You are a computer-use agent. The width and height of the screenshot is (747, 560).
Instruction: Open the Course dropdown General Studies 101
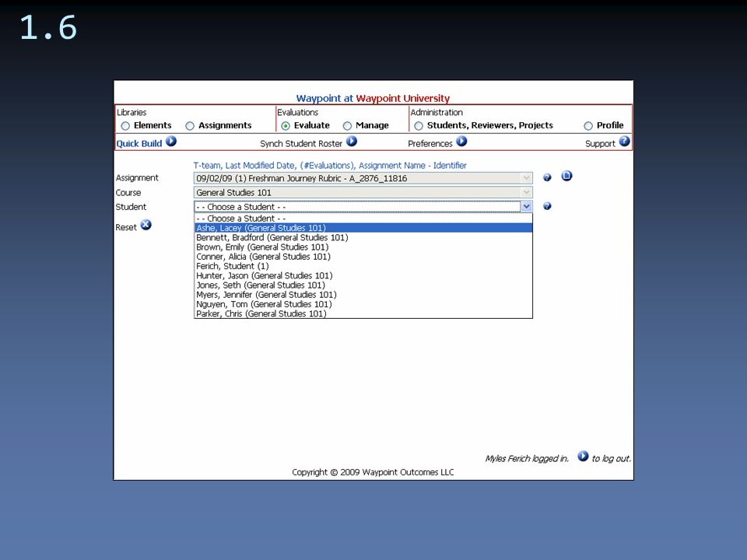pos(363,192)
